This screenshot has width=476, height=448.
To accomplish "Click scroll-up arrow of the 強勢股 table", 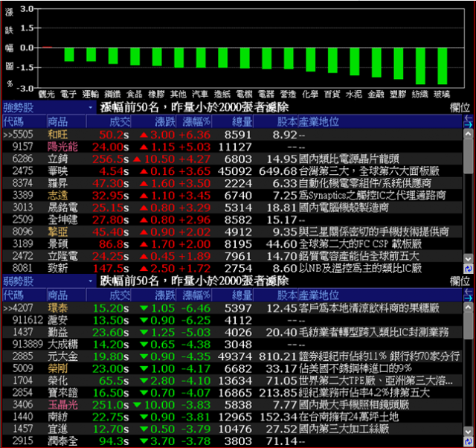I will [468, 134].
